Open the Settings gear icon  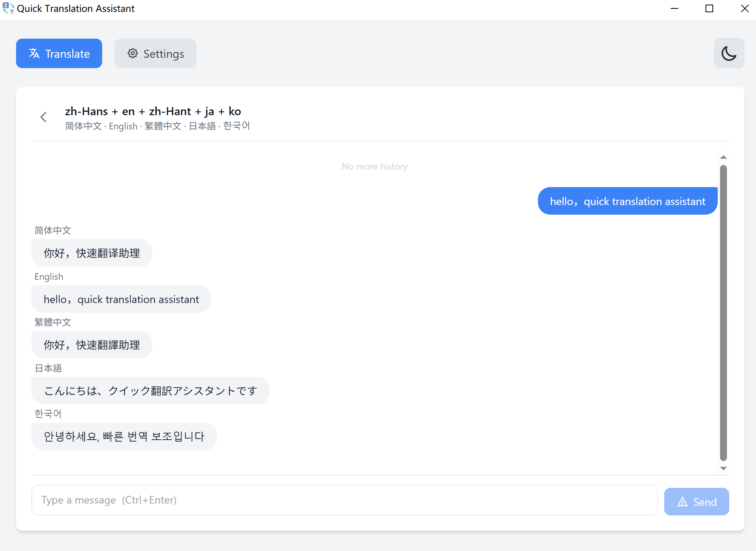[x=133, y=54]
